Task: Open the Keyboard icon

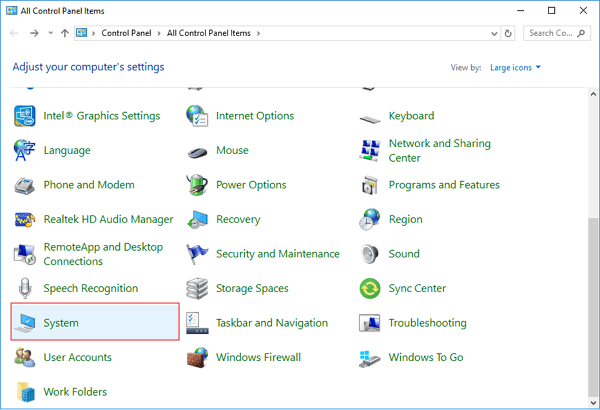Action: pos(370,119)
